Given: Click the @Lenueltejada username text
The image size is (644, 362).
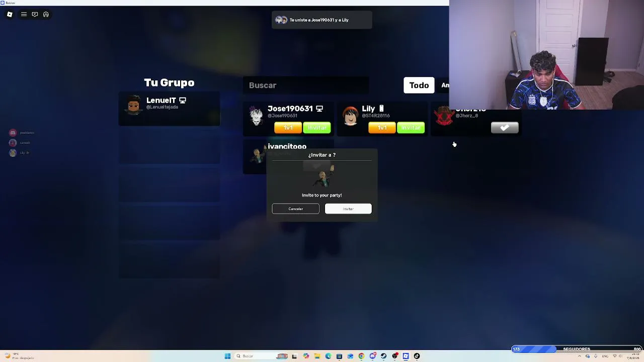Looking at the screenshot, I should (162, 107).
